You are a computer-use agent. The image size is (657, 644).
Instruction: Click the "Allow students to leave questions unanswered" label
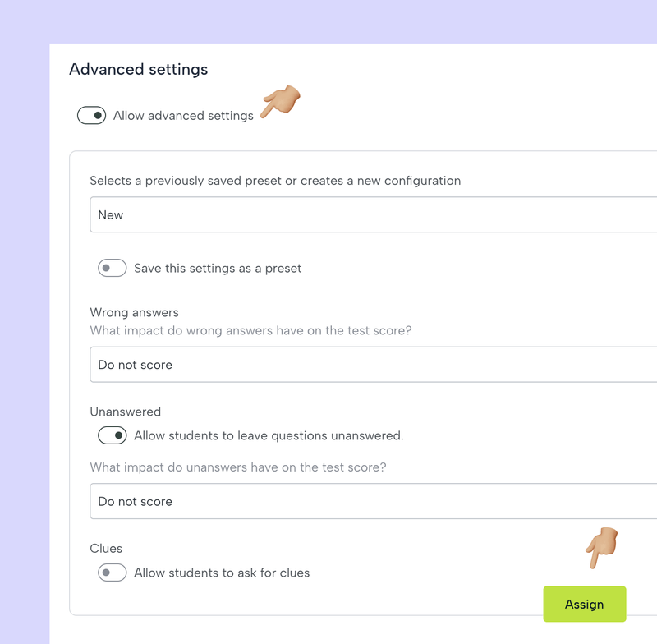269,435
